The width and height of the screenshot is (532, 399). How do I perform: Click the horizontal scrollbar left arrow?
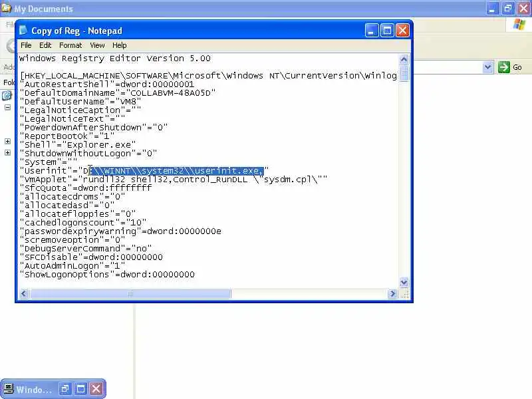tap(24, 293)
